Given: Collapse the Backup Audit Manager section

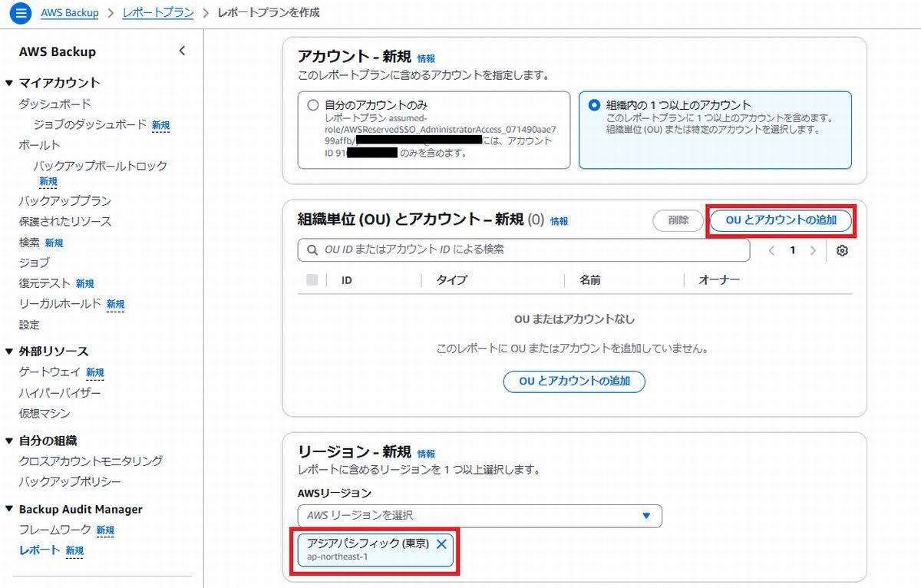Looking at the screenshot, I should 9,510.
